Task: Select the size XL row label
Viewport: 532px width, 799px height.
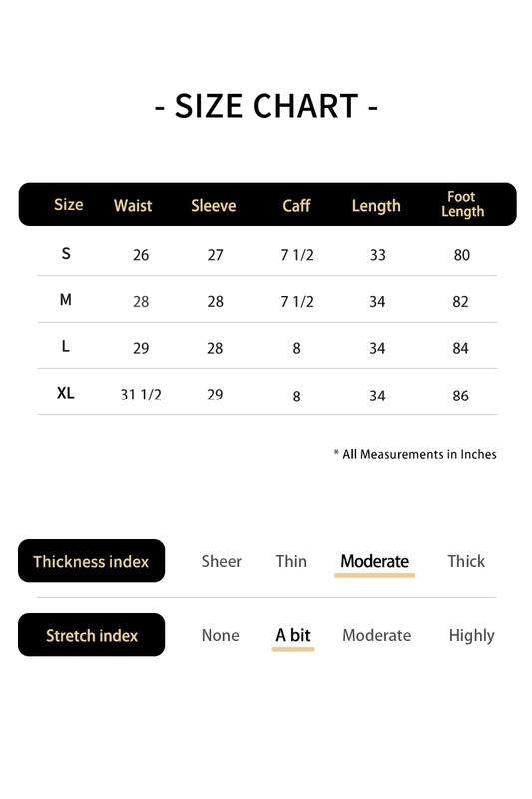Action: (65, 393)
